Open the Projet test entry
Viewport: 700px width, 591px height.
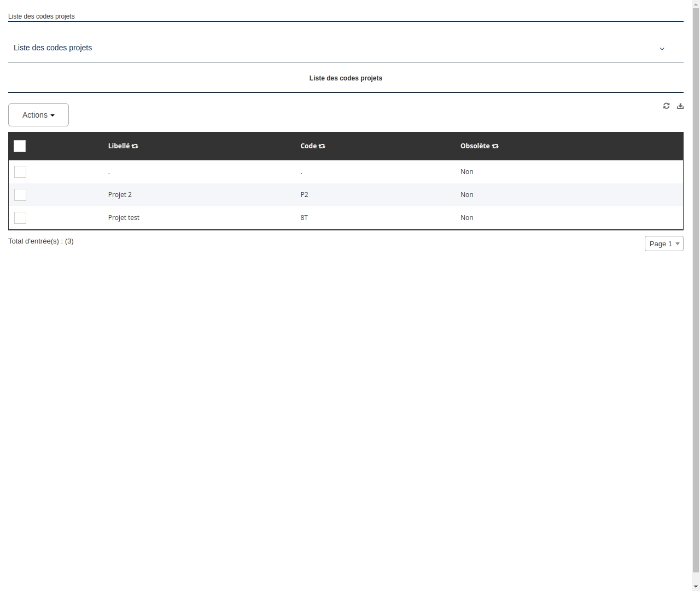[x=124, y=217]
